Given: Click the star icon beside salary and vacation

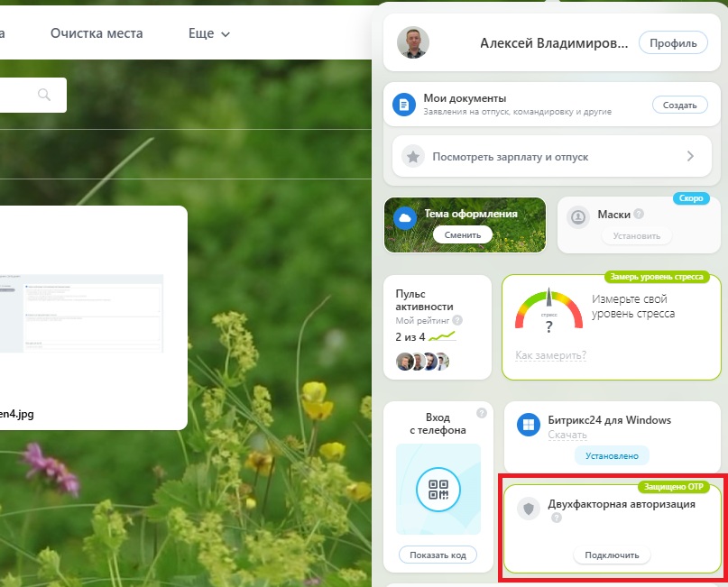Looking at the screenshot, I should pyautogui.click(x=413, y=156).
